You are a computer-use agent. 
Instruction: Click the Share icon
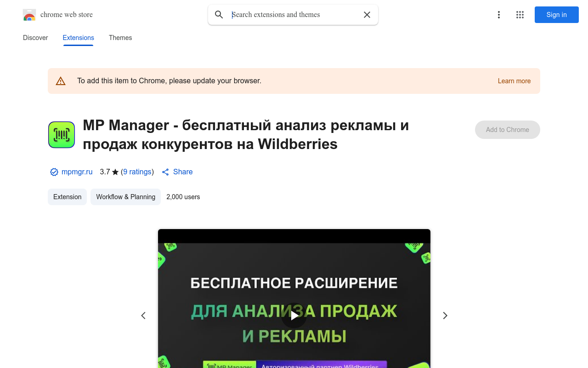(x=165, y=172)
